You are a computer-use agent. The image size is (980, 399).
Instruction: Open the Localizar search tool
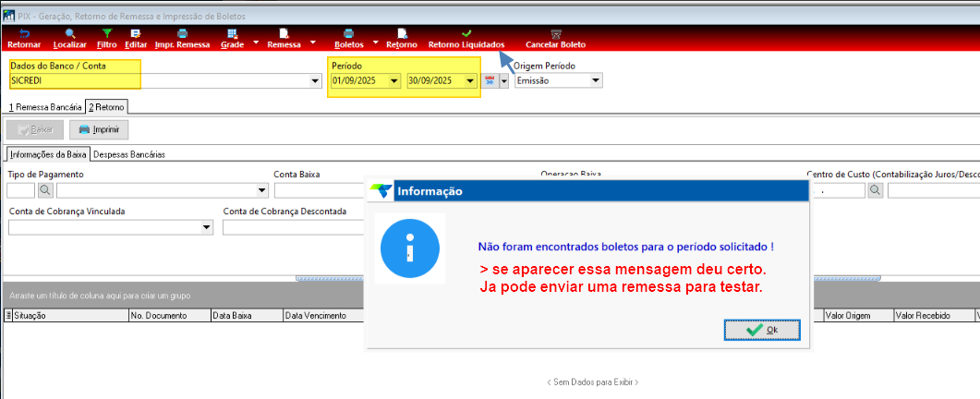(x=70, y=39)
